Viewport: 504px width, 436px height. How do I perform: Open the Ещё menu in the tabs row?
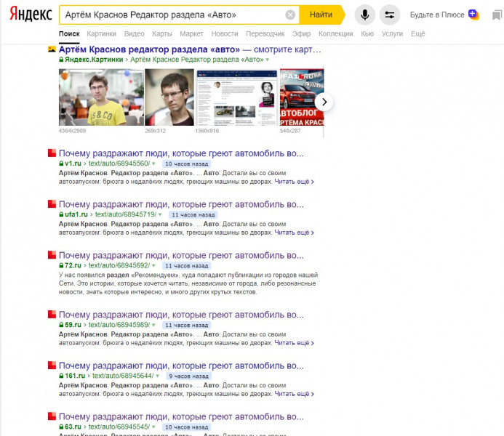coord(418,33)
